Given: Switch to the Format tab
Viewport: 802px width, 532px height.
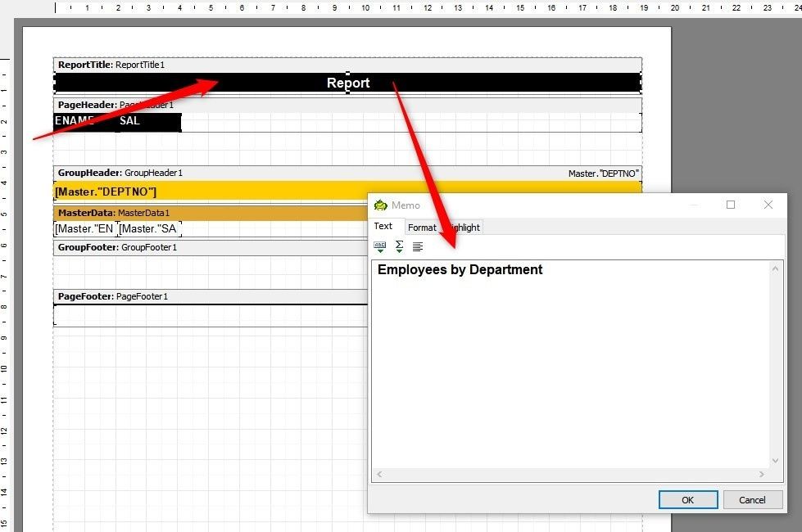Looking at the screenshot, I should point(422,227).
